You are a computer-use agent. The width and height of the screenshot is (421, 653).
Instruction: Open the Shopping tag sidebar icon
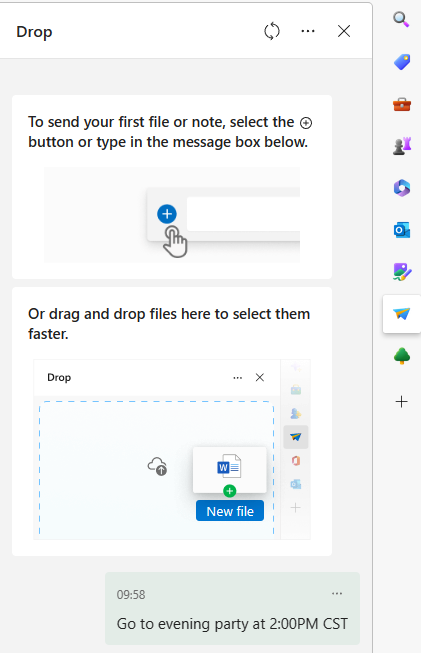(402, 62)
